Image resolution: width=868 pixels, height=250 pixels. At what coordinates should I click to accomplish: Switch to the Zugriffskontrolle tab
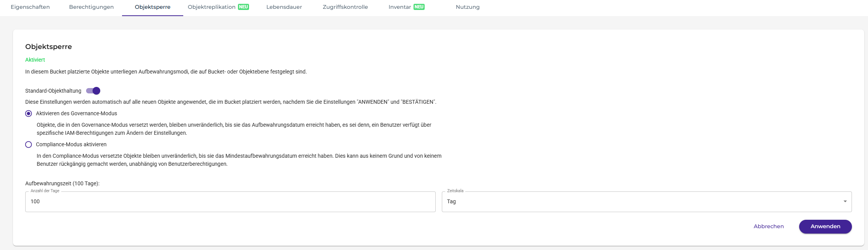coord(345,7)
